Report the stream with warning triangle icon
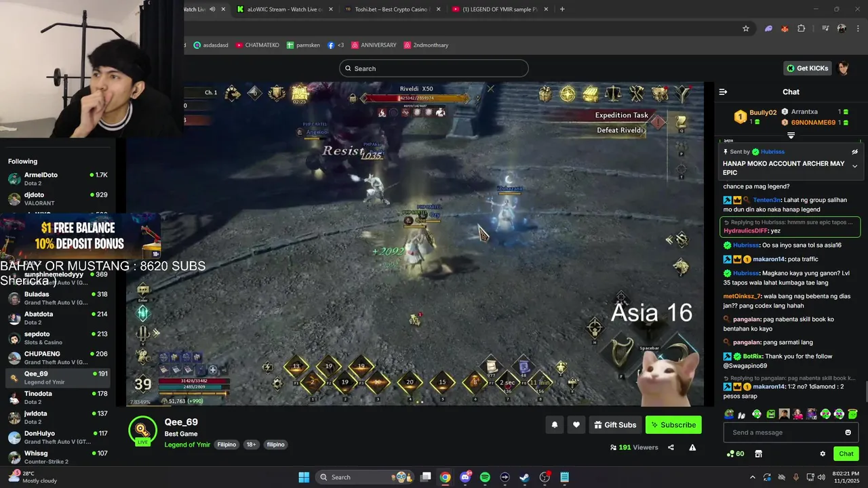Screen dimensions: 868x488 click(x=692, y=447)
